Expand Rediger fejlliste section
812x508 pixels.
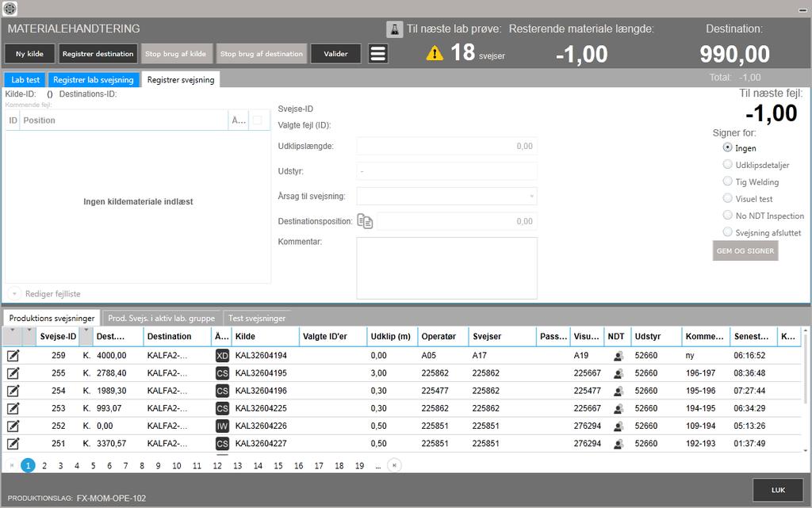coord(14,294)
